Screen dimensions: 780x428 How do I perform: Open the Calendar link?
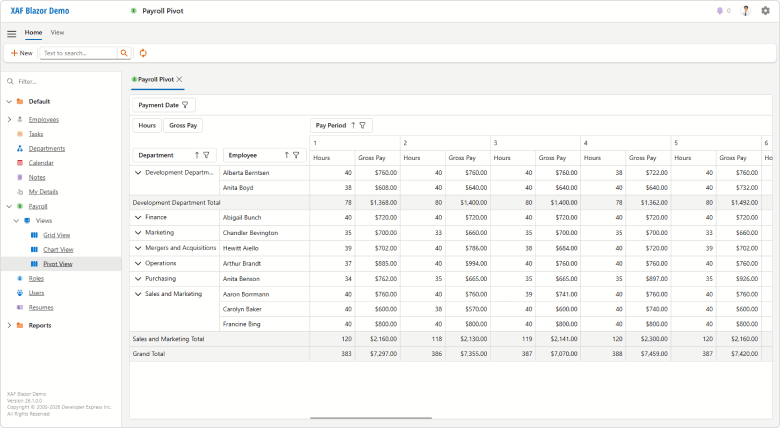pos(41,163)
